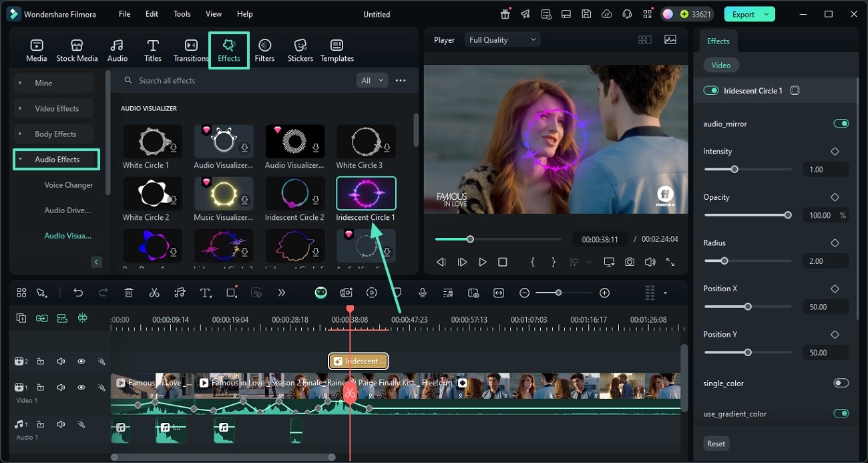Step back one frame in the player
Viewport: 868px width, 463px height.
(441, 263)
